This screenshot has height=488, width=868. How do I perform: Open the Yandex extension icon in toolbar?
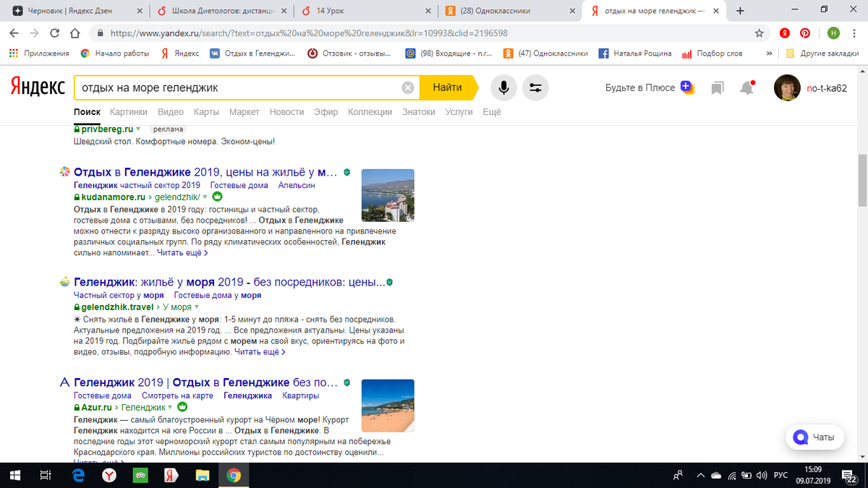tap(785, 33)
